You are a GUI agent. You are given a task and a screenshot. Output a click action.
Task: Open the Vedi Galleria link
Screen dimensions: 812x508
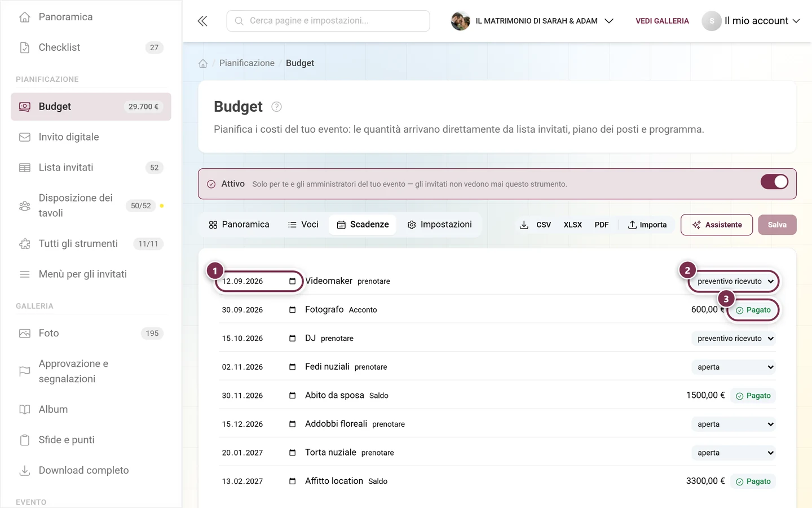[662, 21]
